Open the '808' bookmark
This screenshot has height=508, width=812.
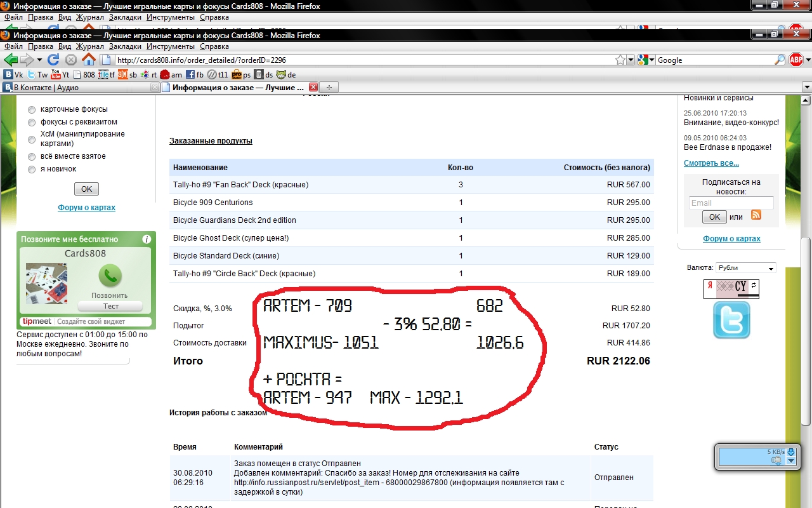(84, 74)
